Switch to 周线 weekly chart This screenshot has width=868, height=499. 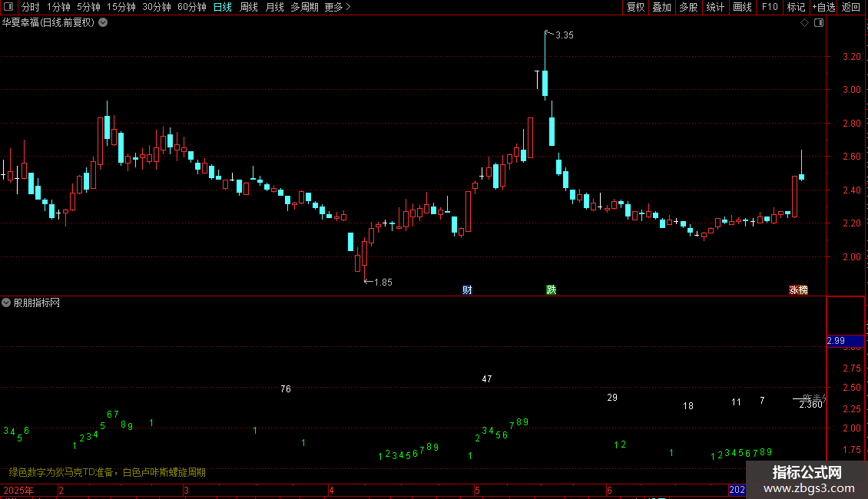(249, 7)
